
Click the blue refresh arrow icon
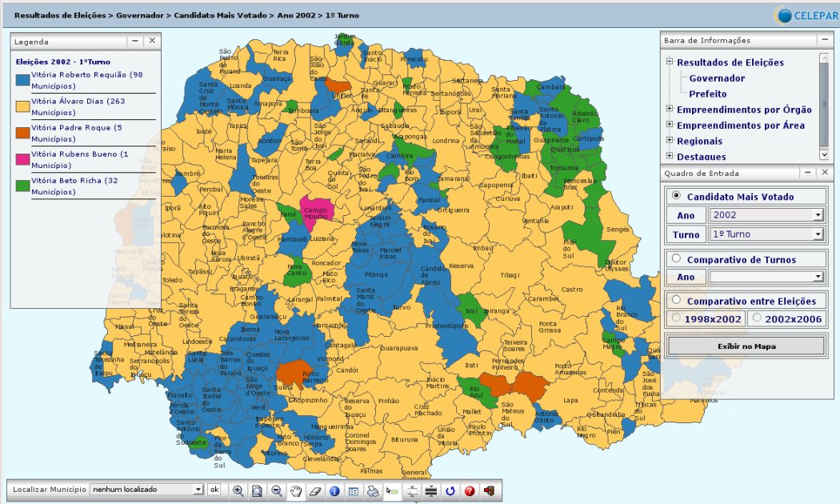(450, 490)
